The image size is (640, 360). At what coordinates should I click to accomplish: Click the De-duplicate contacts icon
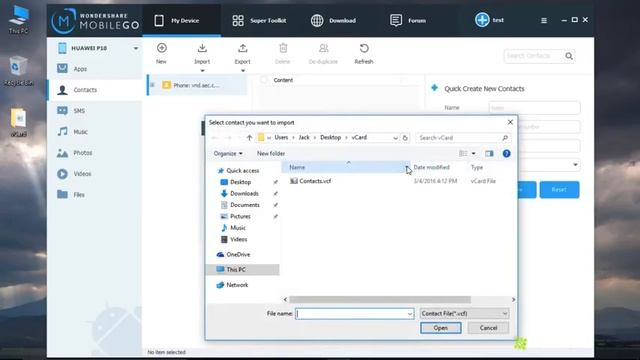[x=323, y=49]
